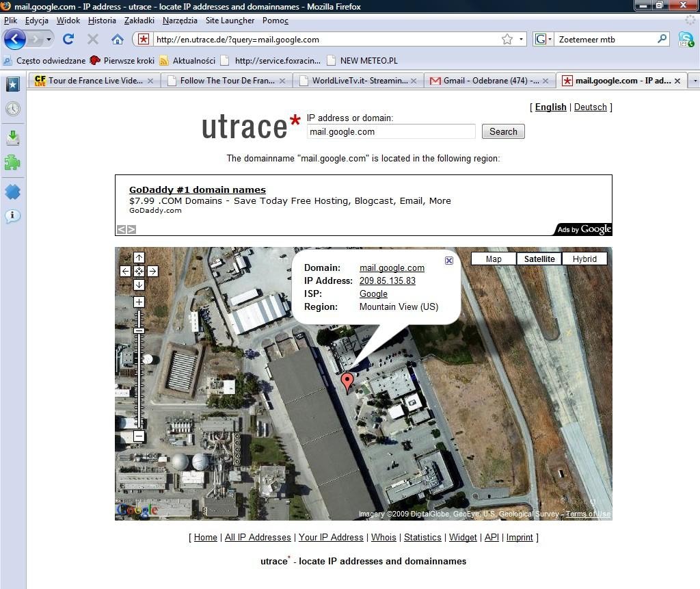Screen dimensions: 700x589
Task: Close the map info balloon
Action: [x=449, y=261]
